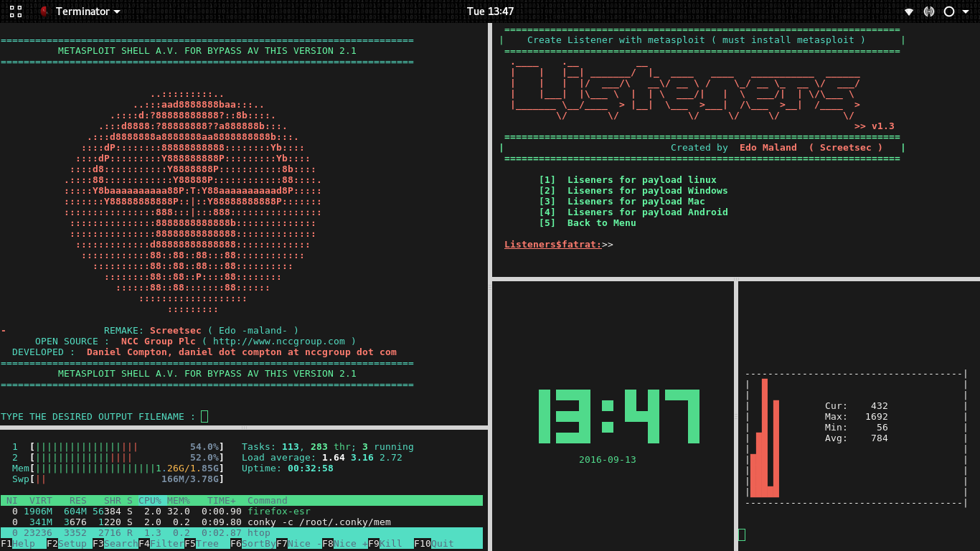Open F2 Setup in htop

click(x=67, y=544)
